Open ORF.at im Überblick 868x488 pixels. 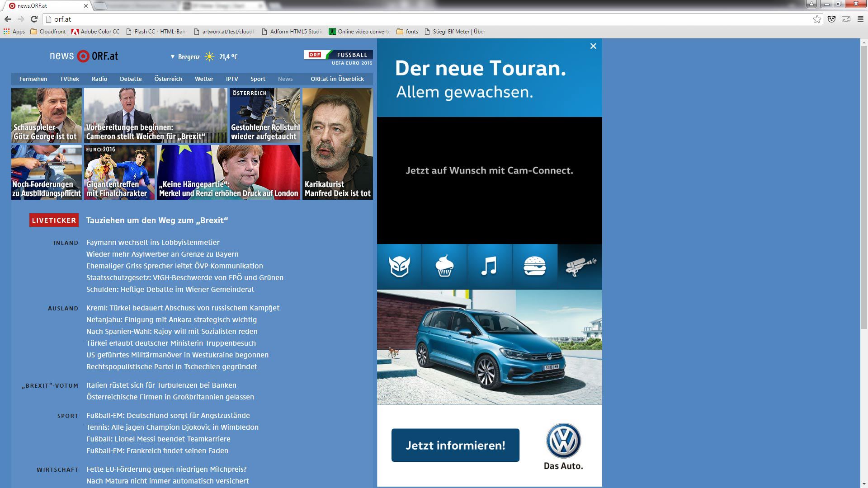[337, 79]
